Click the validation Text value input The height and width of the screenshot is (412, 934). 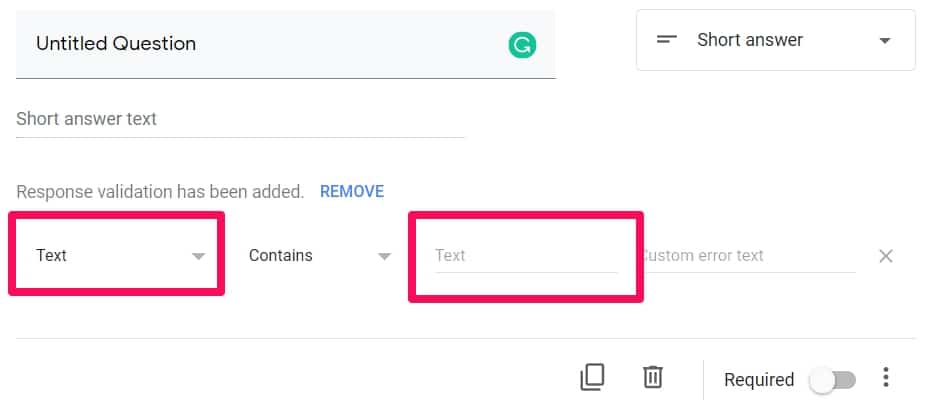click(x=527, y=256)
